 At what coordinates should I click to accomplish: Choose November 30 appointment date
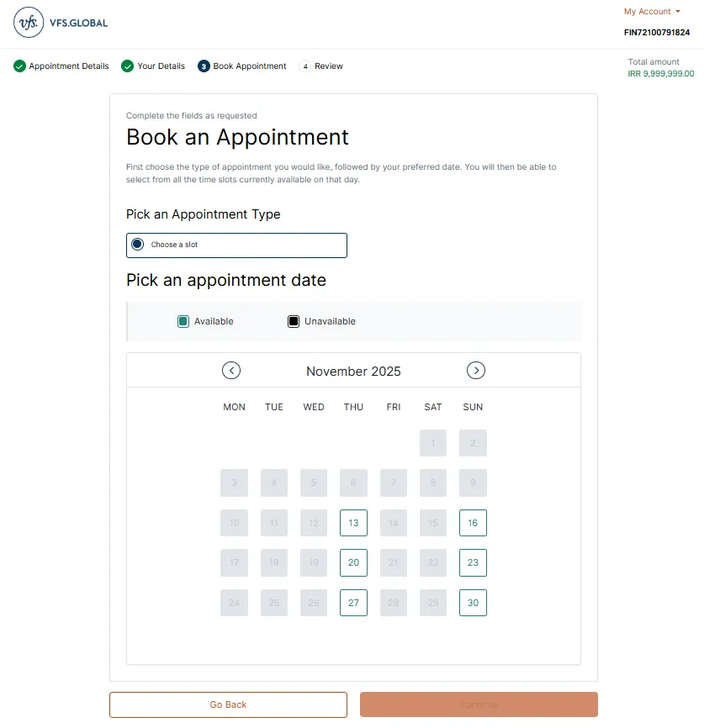[x=473, y=603]
